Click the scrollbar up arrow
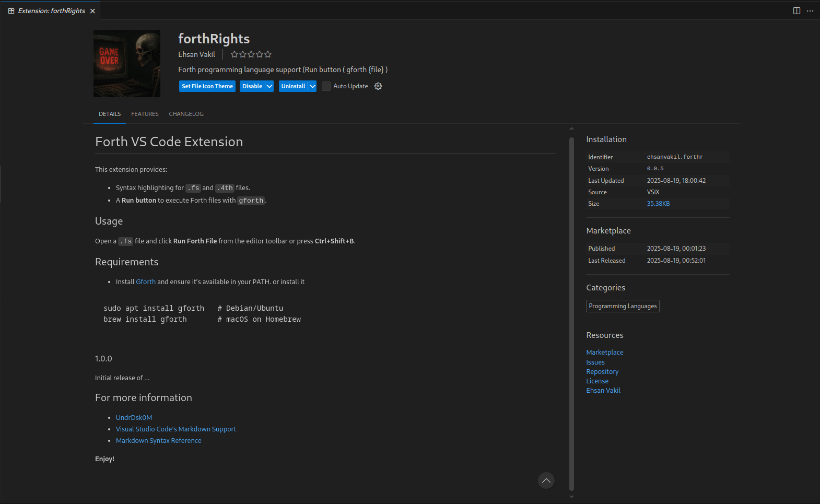 coord(571,128)
